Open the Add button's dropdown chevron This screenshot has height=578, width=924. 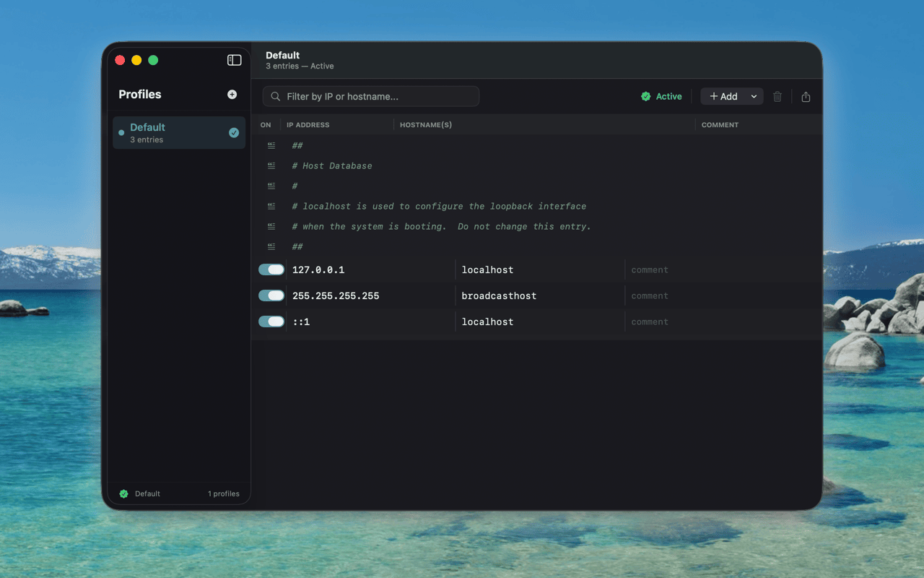754,95
